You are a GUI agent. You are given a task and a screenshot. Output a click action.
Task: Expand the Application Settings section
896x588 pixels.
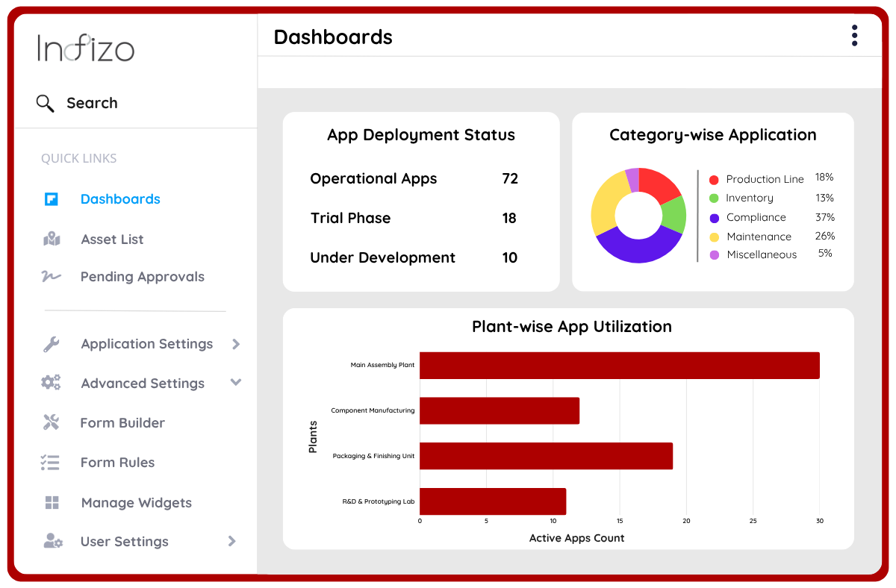tap(236, 345)
